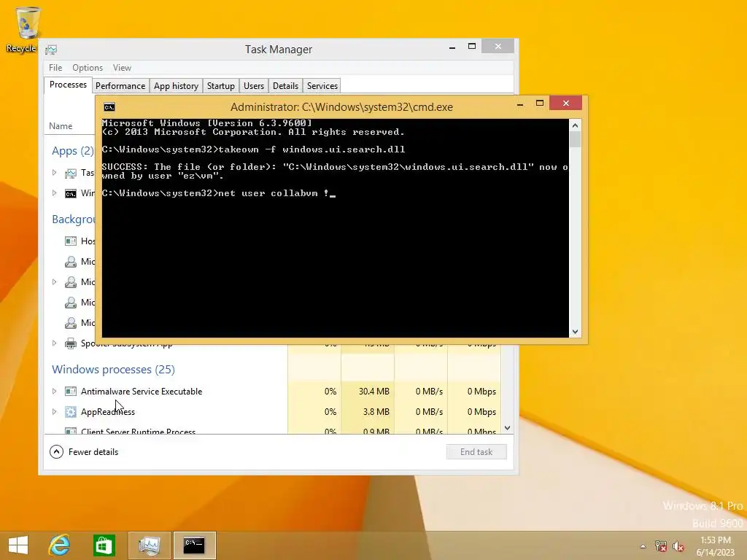The width and height of the screenshot is (747, 560).
Task: Click the Antimalware Service Executable icon
Action: 71,392
